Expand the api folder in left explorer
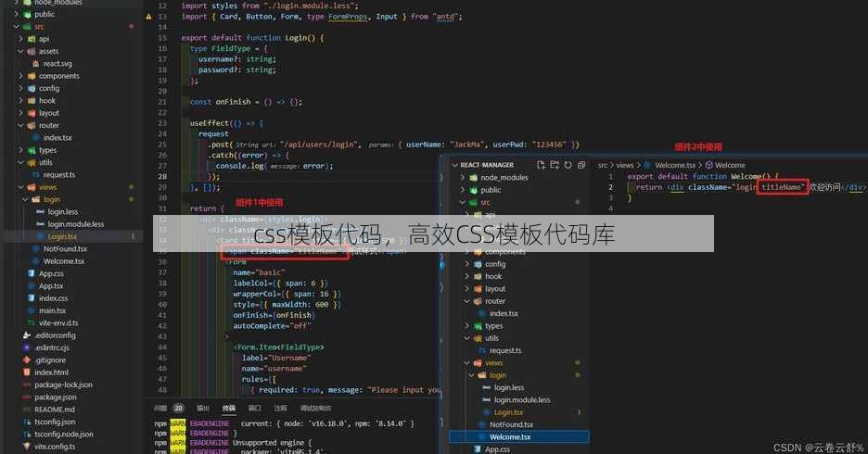Viewport: 868px width, 454px height. tap(20, 39)
